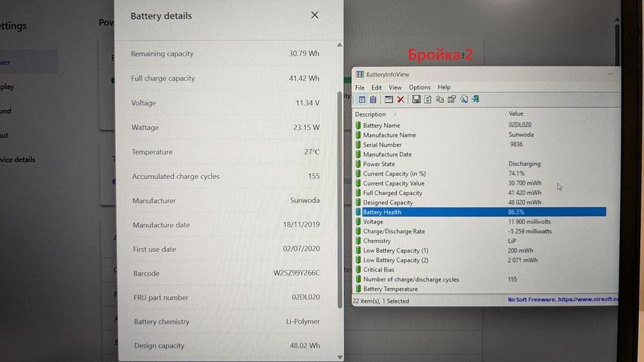Open the Edit menu in BatteryInfoView
This screenshot has height=362, width=644.
click(x=377, y=88)
